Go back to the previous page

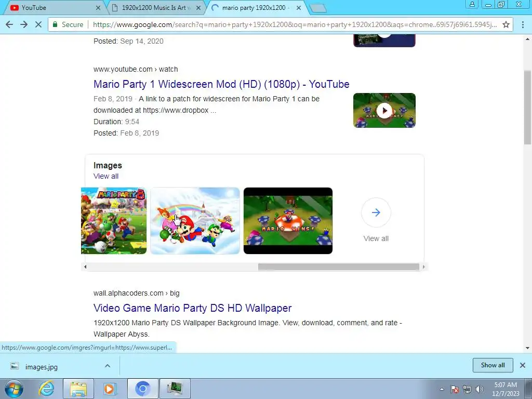[x=9, y=24]
